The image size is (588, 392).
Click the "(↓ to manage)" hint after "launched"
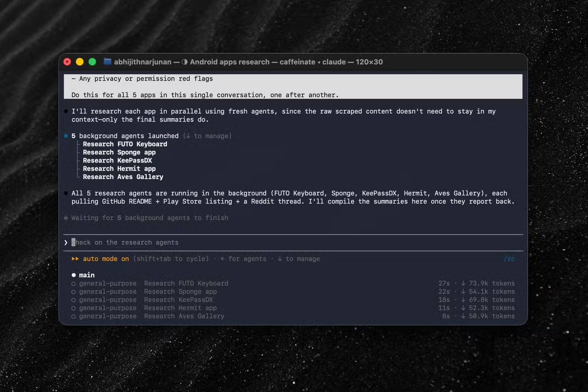tap(207, 136)
